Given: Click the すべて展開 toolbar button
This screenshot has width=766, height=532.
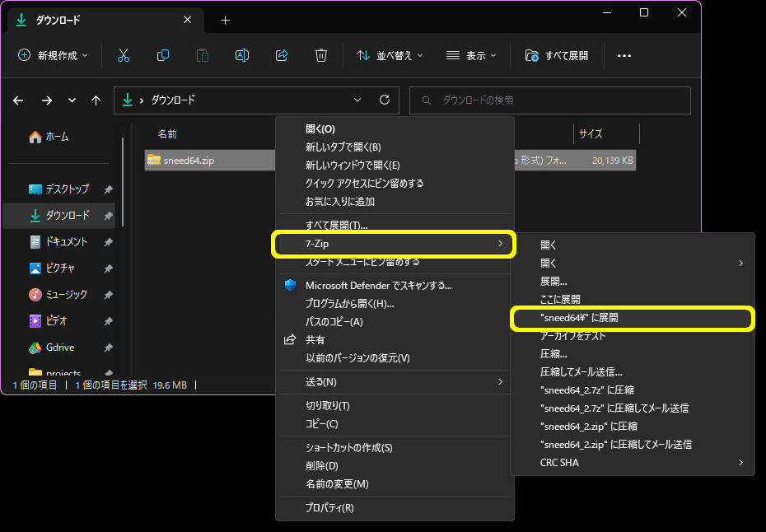Looking at the screenshot, I should click(x=558, y=55).
